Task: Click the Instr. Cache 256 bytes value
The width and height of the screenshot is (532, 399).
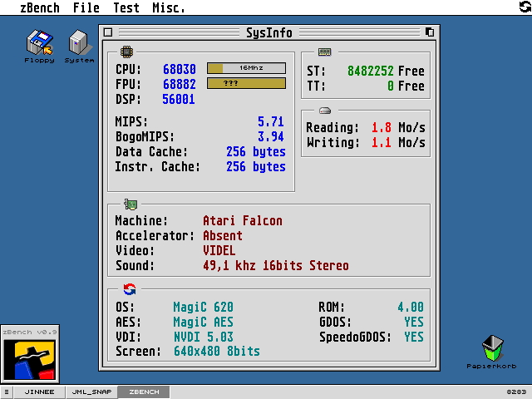Action: (256, 166)
